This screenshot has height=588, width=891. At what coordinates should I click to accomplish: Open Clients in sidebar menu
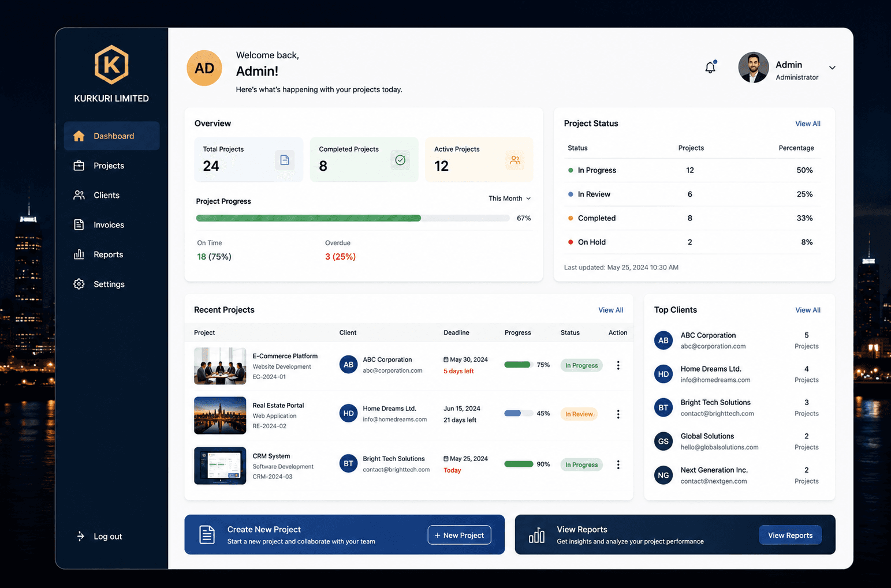(x=111, y=195)
